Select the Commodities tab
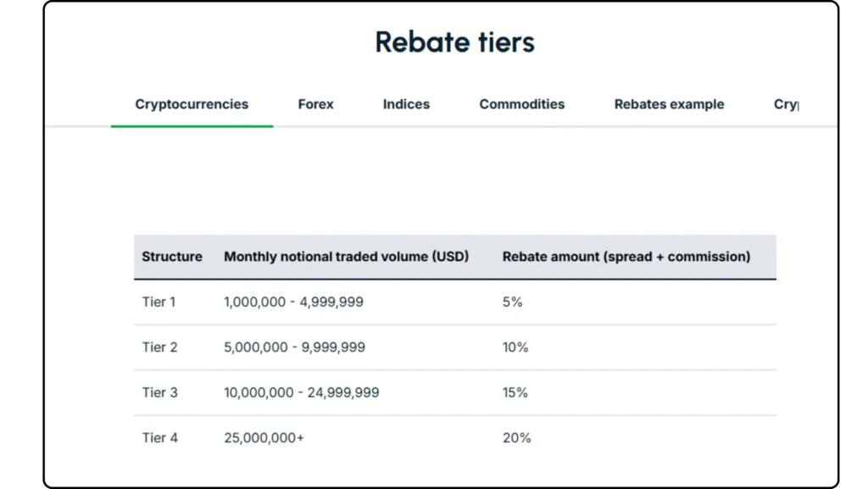The height and width of the screenshot is (489, 868). pyautogui.click(x=521, y=104)
